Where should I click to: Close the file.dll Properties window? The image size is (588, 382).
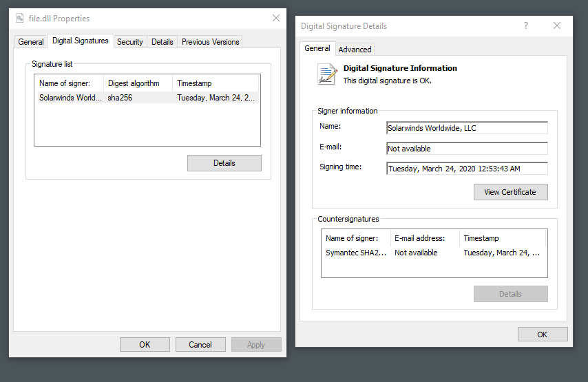(x=276, y=19)
